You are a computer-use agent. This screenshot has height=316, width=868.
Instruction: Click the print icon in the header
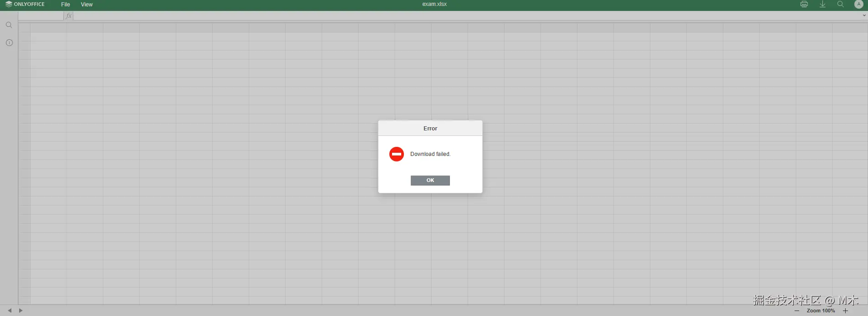coord(804,4)
